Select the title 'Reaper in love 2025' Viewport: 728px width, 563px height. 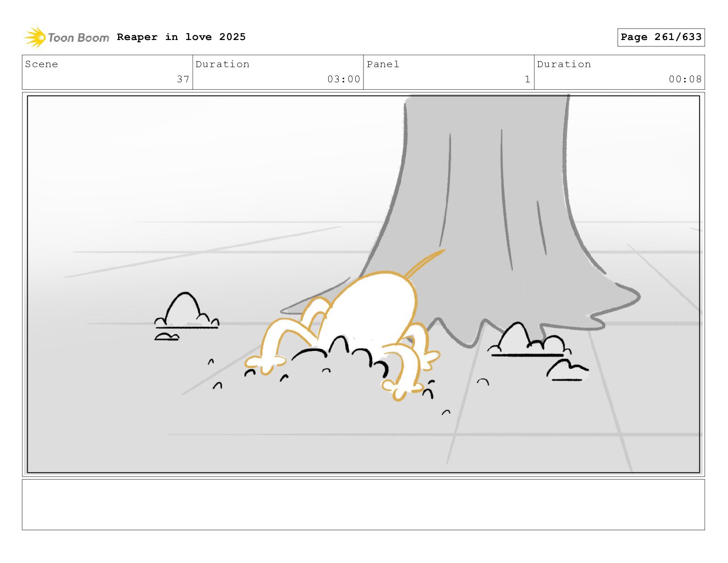(181, 37)
